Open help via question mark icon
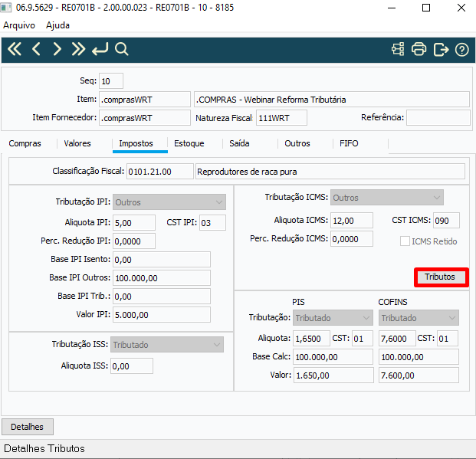The image size is (476, 459). (x=462, y=50)
